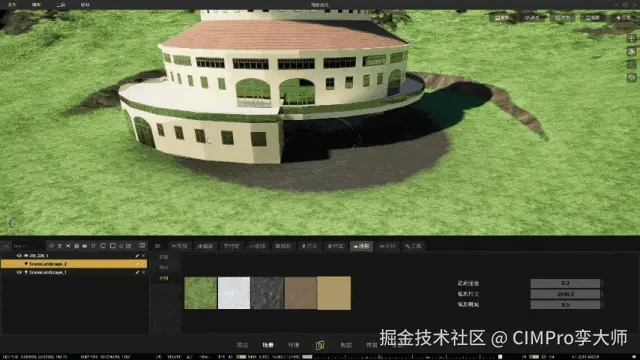
Task: Select the ScreenLandscape_1 tree row
Action: 74,272
